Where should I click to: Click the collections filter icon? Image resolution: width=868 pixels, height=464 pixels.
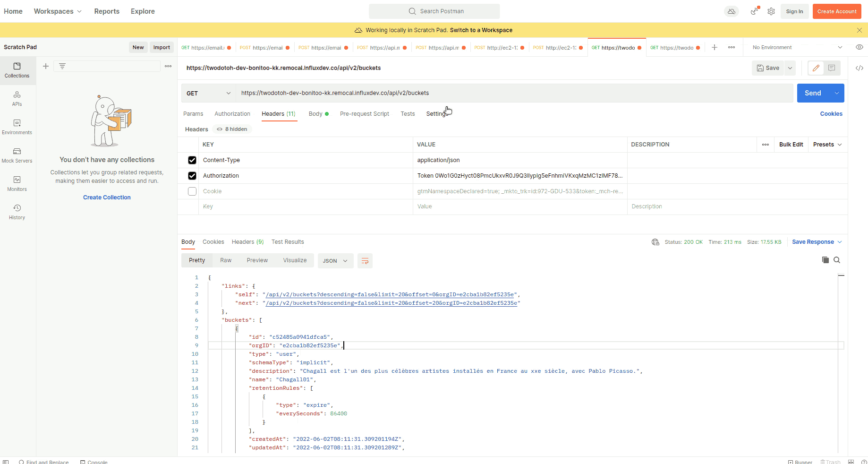(x=62, y=66)
